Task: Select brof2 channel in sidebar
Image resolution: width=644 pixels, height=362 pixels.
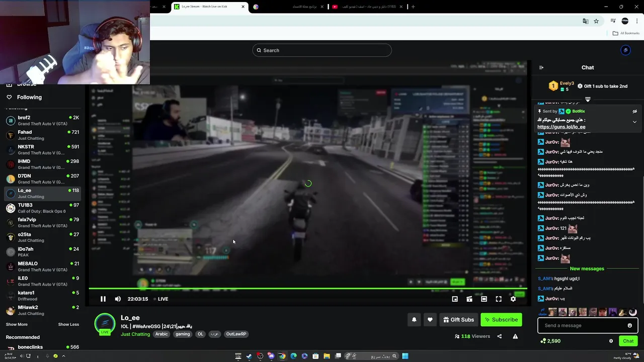Action: [x=42, y=121]
